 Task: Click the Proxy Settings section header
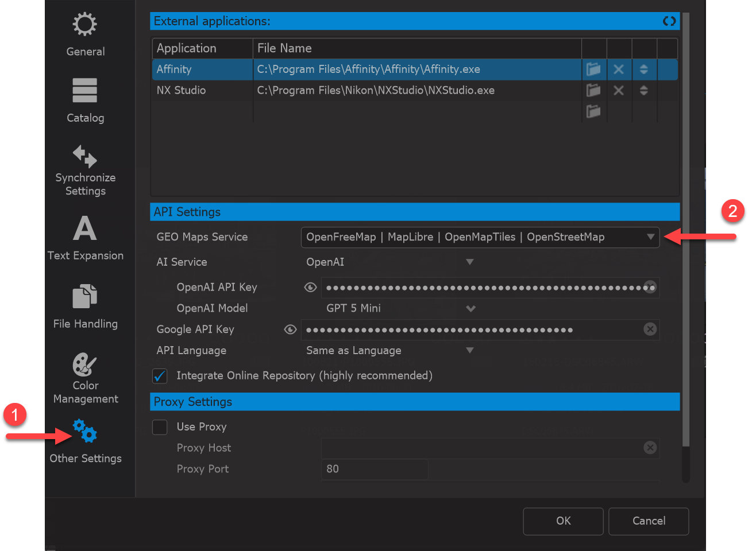pyautogui.click(x=415, y=402)
